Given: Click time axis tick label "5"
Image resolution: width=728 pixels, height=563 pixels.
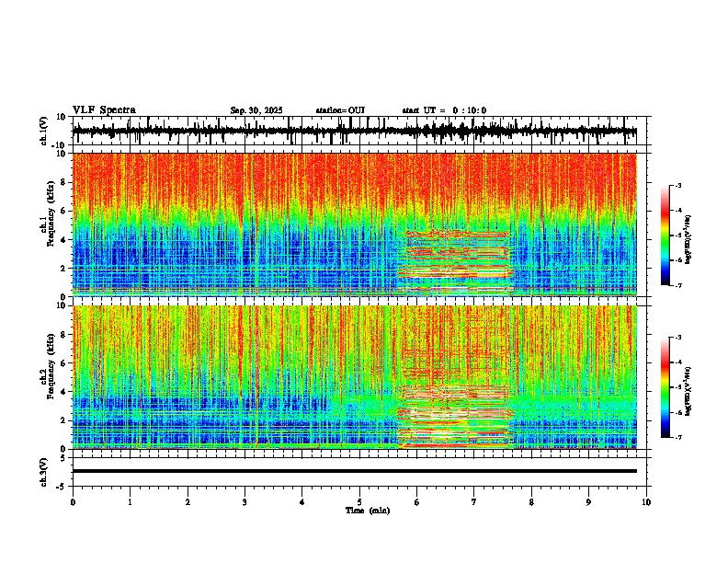Looking at the screenshot, I should [359, 502].
